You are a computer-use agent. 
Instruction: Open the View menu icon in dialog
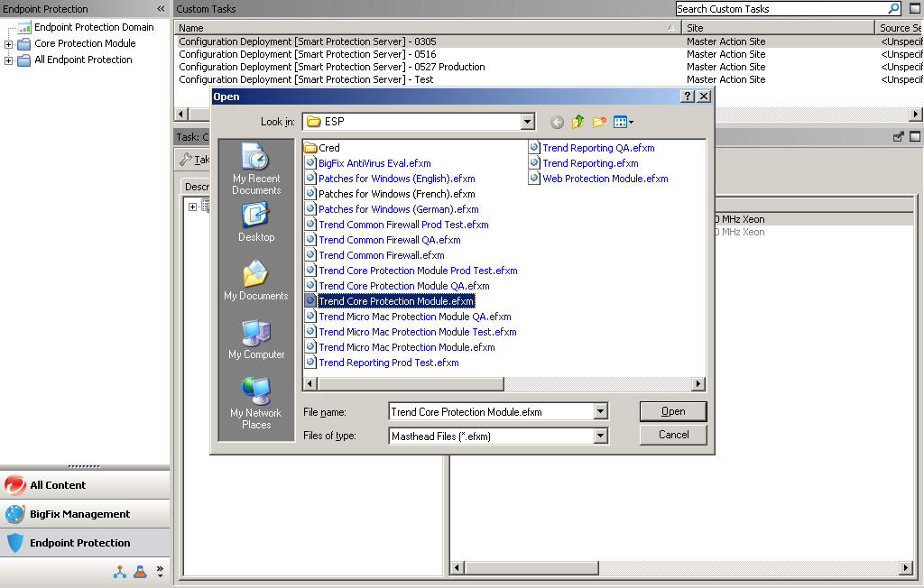coord(623,122)
